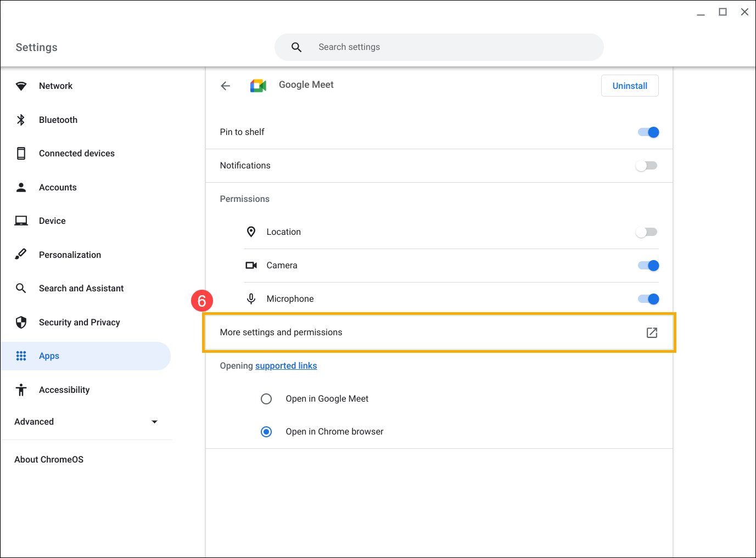Click the Location pin icon
The image size is (756, 558).
tap(251, 232)
